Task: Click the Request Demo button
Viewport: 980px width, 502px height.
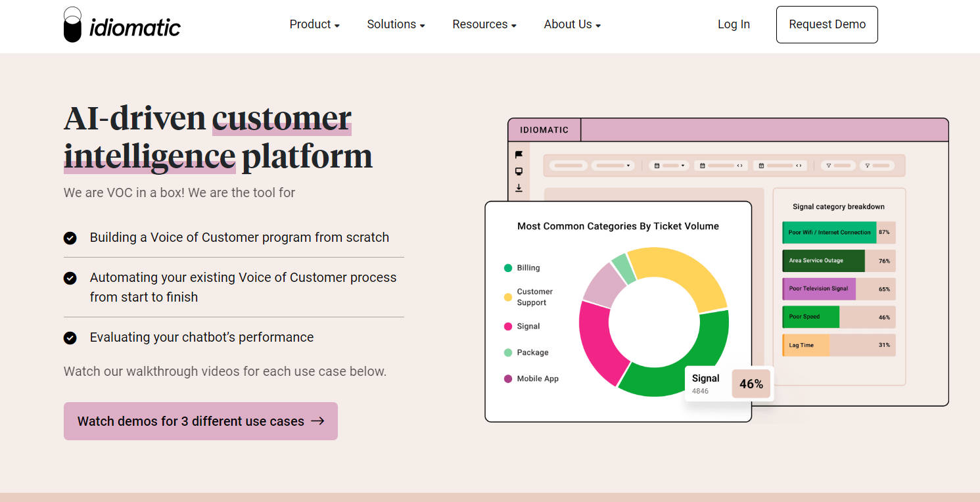Action: (x=827, y=24)
